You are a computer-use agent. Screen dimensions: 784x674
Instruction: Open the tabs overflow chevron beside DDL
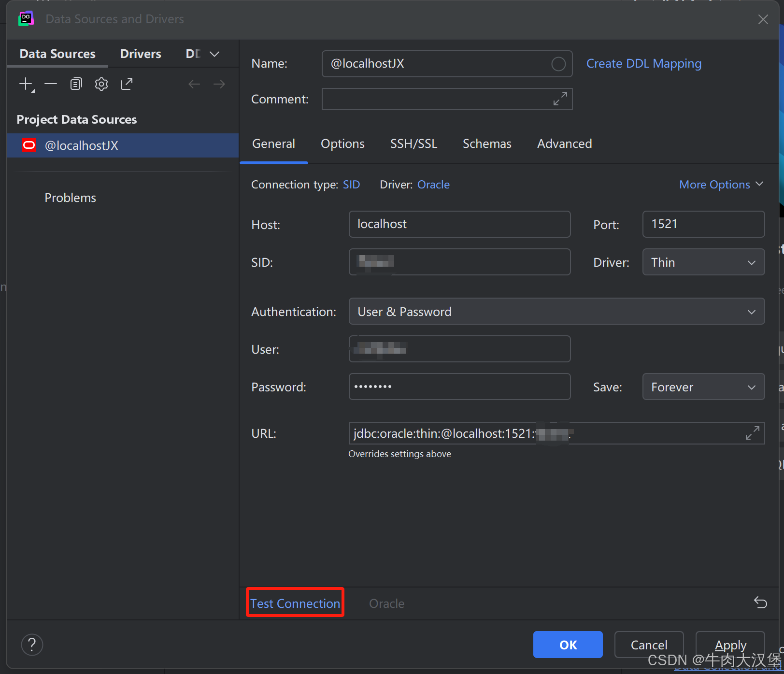pos(214,54)
